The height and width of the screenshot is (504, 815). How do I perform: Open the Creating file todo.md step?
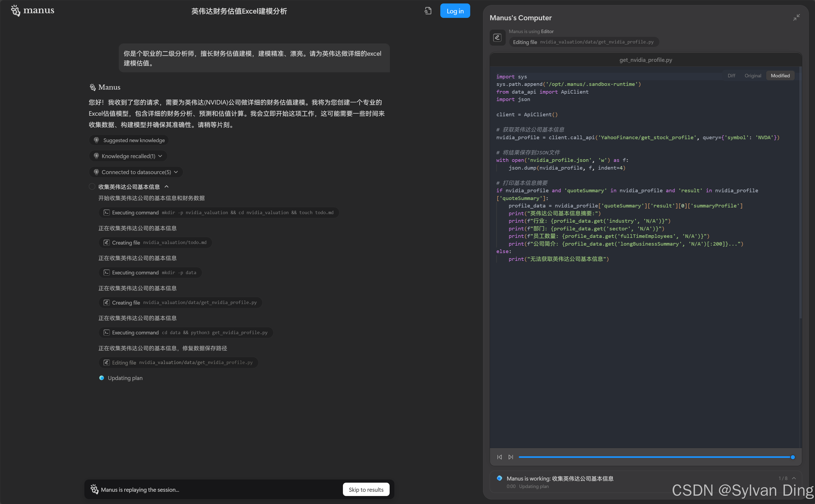tap(155, 243)
